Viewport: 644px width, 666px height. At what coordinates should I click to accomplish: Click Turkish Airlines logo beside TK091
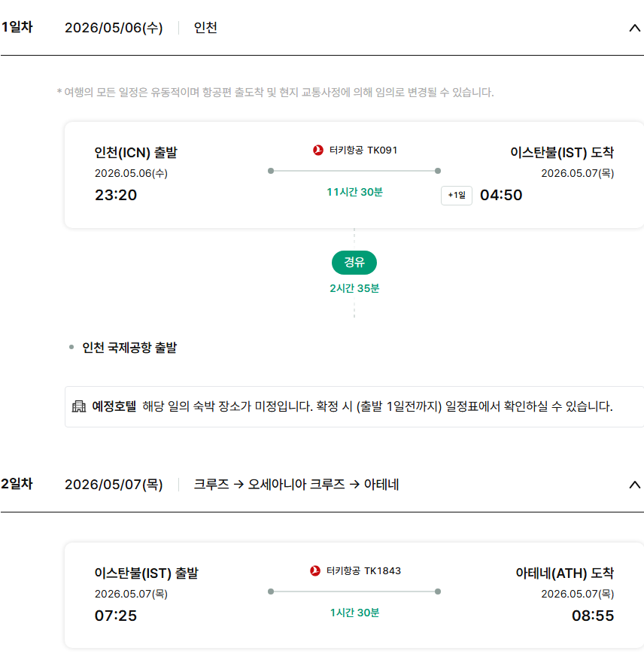(317, 150)
